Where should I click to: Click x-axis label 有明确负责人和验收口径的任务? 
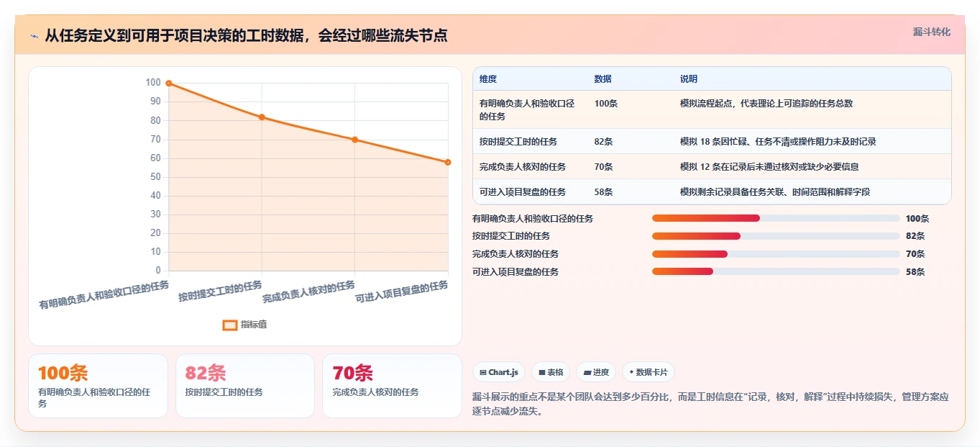tap(104, 295)
